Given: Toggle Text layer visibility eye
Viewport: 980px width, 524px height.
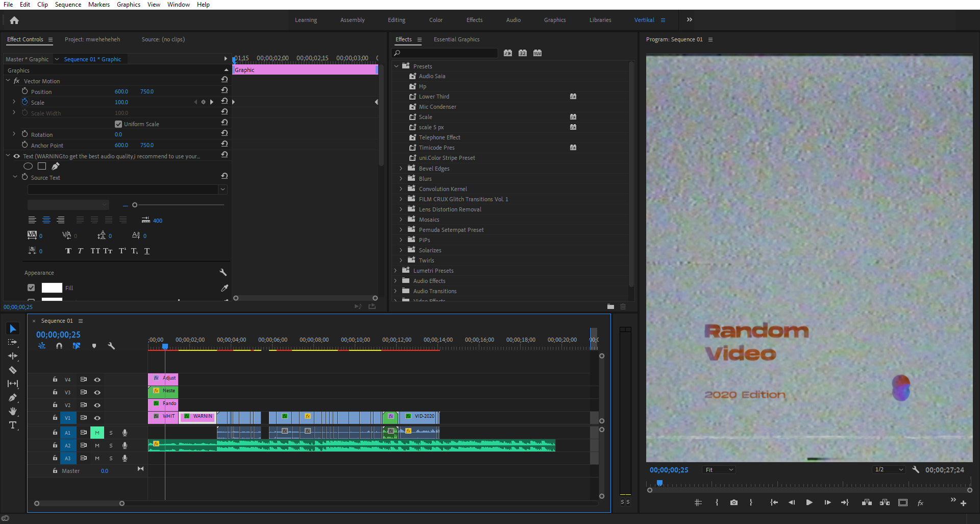Looking at the screenshot, I should tap(16, 156).
